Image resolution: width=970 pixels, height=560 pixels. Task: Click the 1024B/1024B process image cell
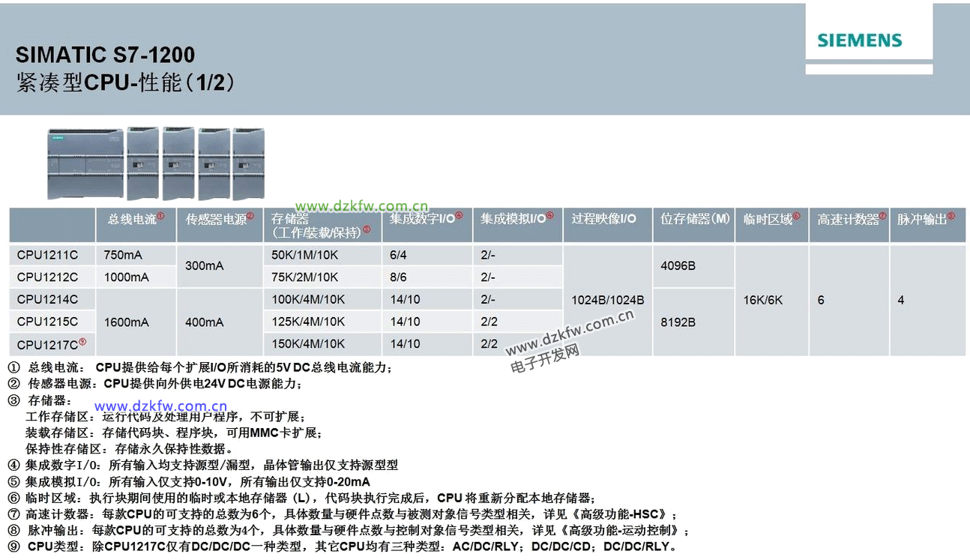[x=607, y=300]
